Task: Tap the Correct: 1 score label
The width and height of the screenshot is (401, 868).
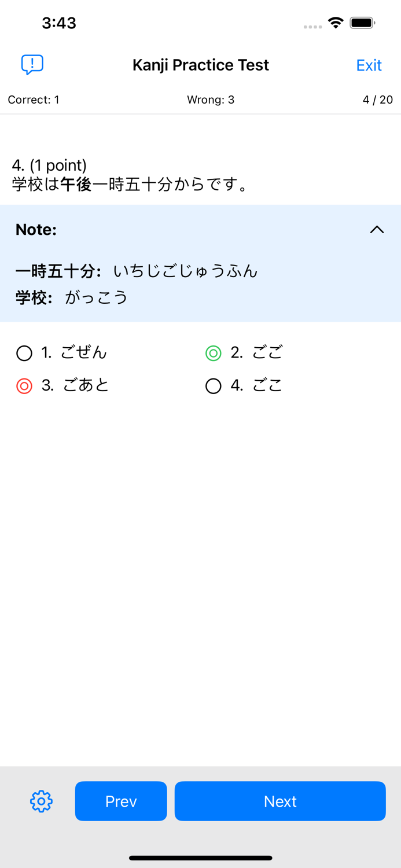Action: point(33,100)
